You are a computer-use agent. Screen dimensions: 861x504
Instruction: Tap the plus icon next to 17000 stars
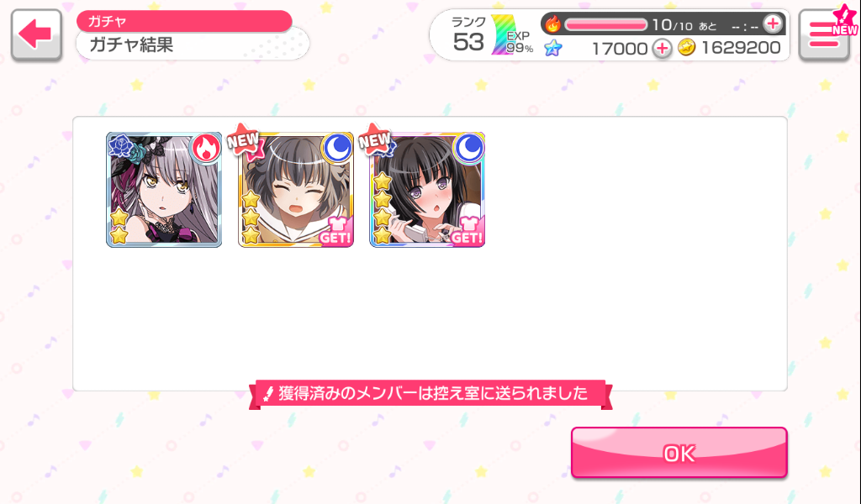(663, 48)
